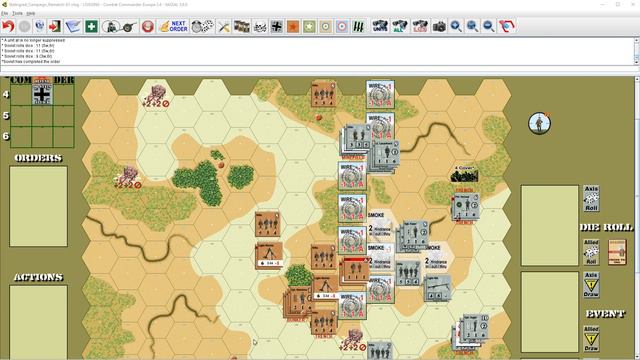
Task: Click the middle zoom select magnifier icon
Action: [x=472, y=27]
